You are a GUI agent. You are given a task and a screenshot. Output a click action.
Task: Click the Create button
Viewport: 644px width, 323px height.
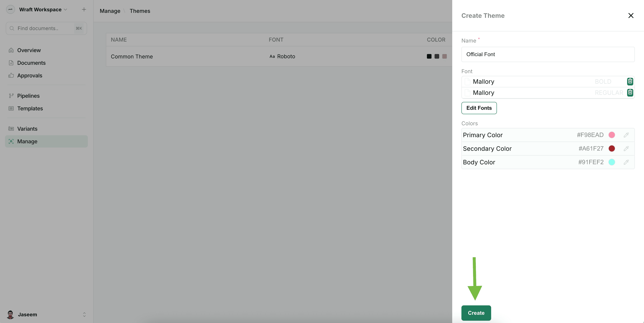476,313
